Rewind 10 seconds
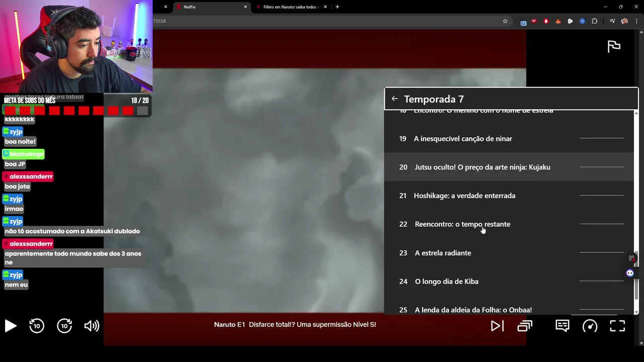The height and width of the screenshot is (362, 644). [x=37, y=326]
